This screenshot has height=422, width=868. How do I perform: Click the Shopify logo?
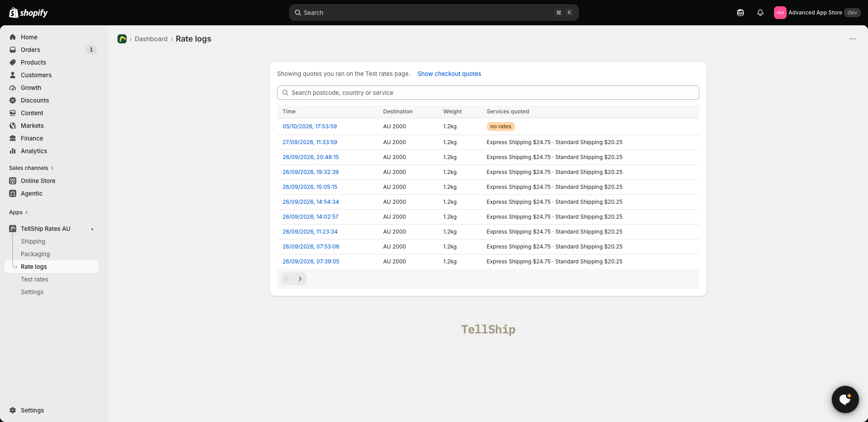28,13
